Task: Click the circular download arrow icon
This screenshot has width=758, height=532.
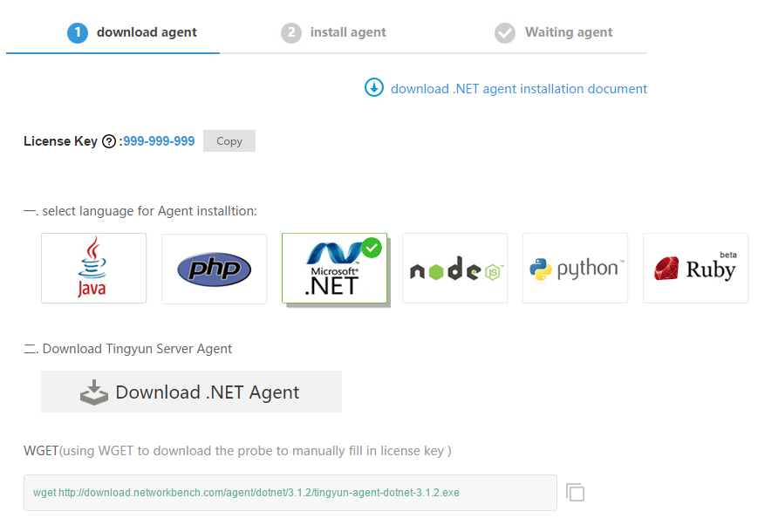Action: tap(374, 87)
